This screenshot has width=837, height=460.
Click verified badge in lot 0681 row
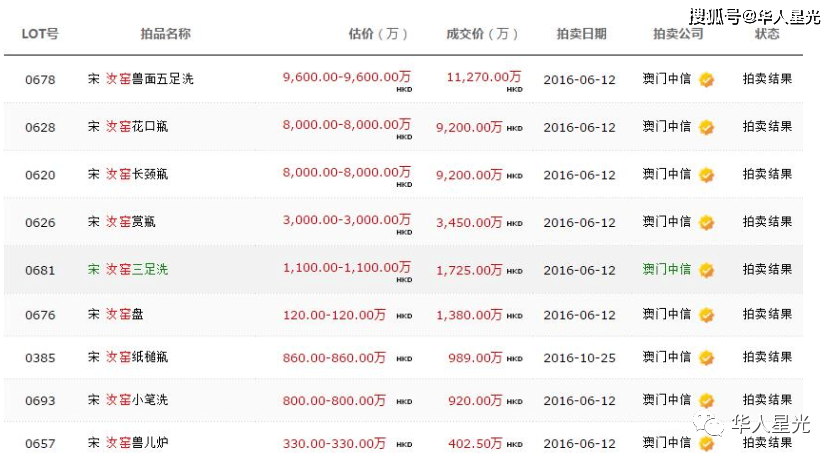707,271
